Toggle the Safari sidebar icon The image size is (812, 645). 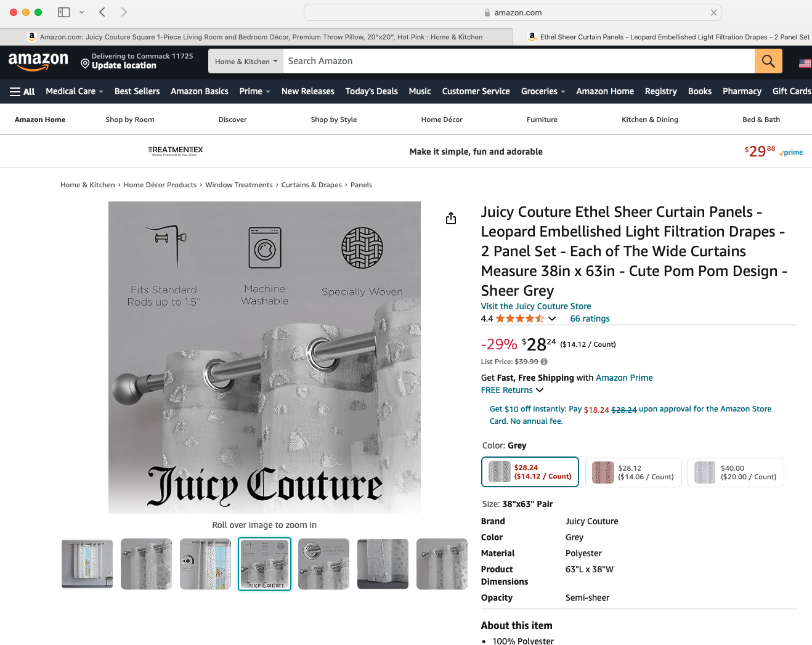[x=63, y=12]
